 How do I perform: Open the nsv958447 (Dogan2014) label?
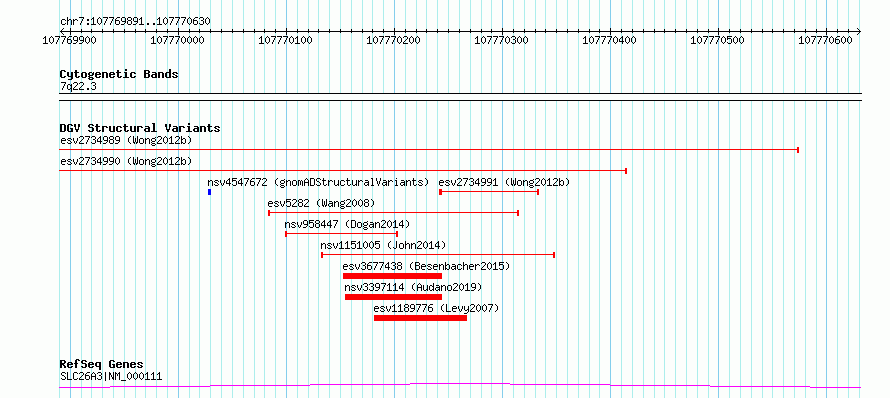coord(347,224)
